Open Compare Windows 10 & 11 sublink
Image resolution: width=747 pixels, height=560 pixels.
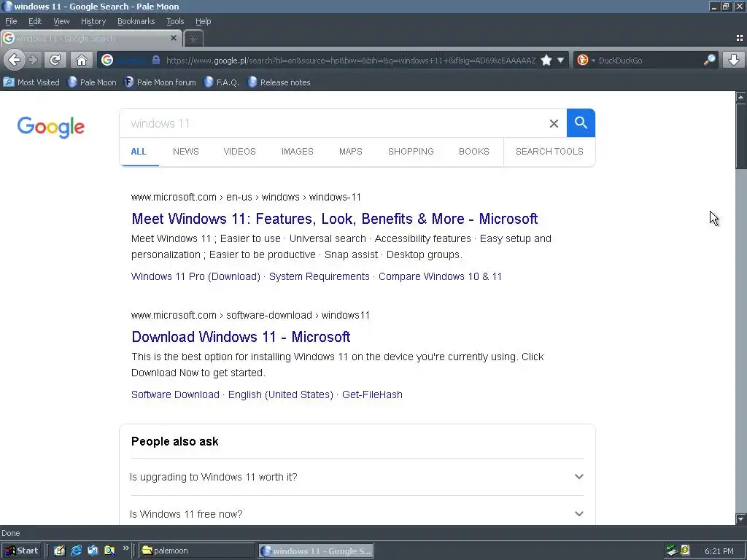point(440,276)
